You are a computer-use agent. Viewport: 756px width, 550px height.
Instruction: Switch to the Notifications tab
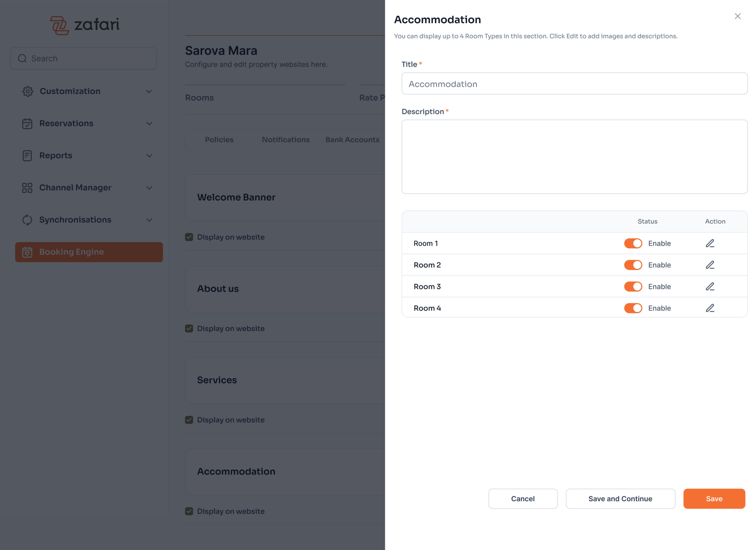[285, 140]
